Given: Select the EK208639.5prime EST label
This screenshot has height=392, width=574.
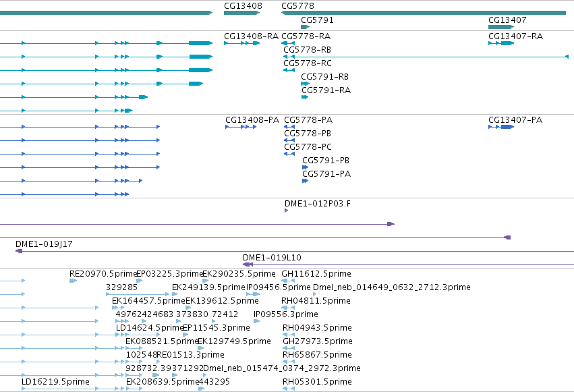Looking at the screenshot, I should [163, 382].
